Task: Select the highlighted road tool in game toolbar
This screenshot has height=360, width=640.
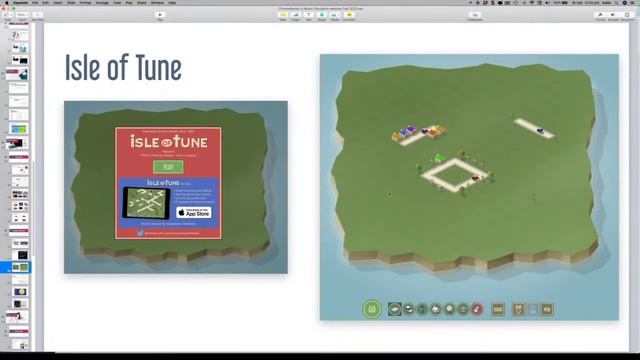Action: point(395,309)
